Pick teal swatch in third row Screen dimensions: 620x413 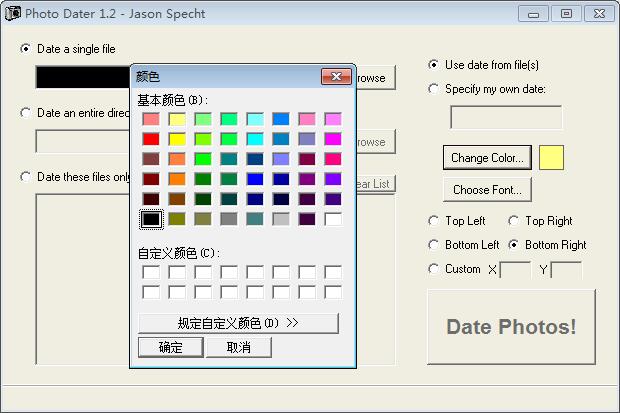pos(229,159)
